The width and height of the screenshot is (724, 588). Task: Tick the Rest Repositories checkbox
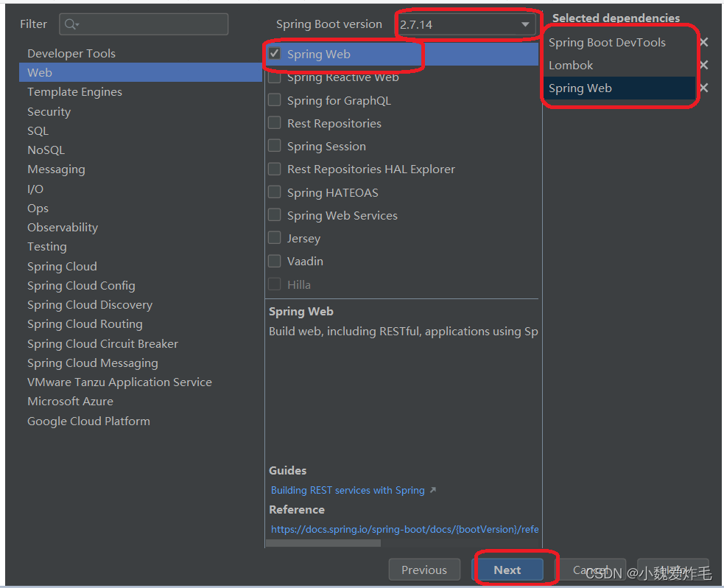(275, 123)
